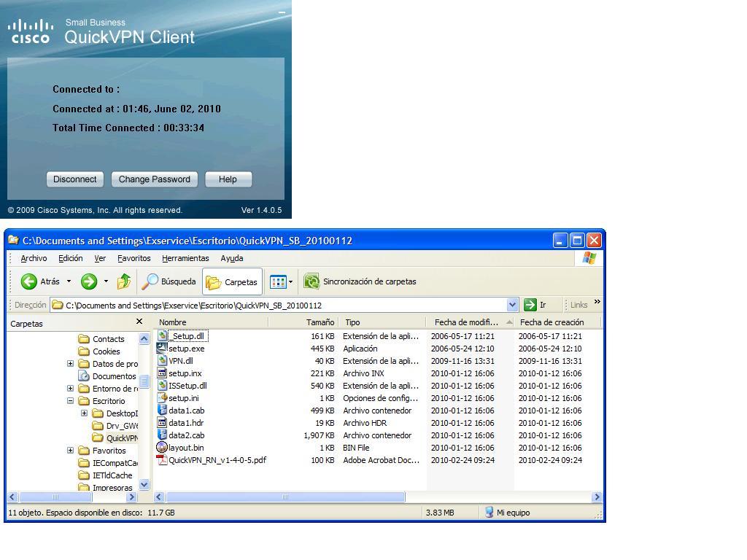This screenshot has width=747, height=560.
Task: Open the Archivo menu
Action: (34, 258)
